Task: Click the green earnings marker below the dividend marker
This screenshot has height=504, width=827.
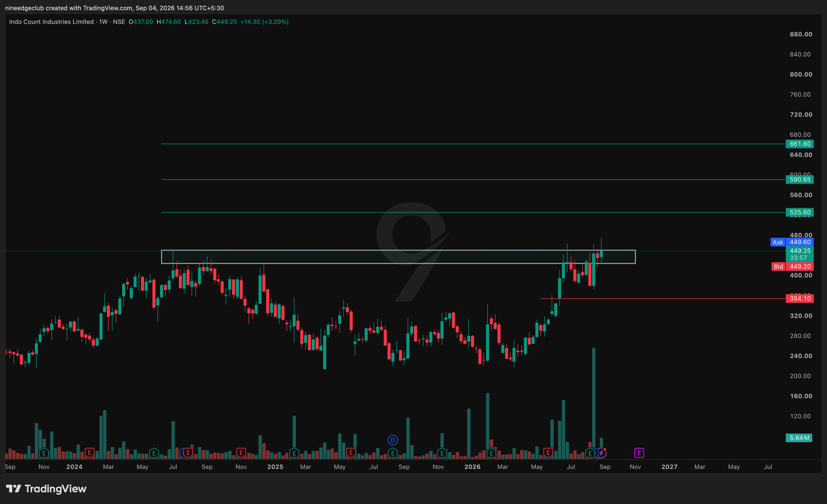Action: pos(393,453)
